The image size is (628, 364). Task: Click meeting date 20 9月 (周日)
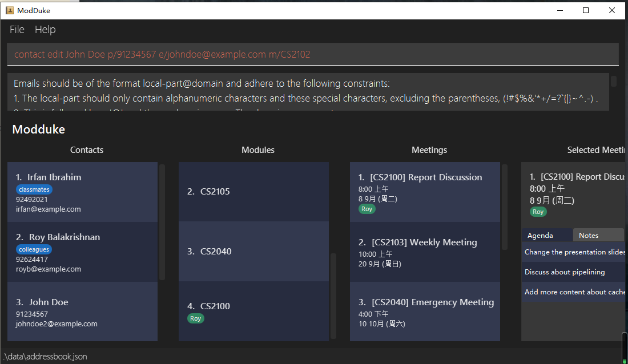(x=380, y=264)
